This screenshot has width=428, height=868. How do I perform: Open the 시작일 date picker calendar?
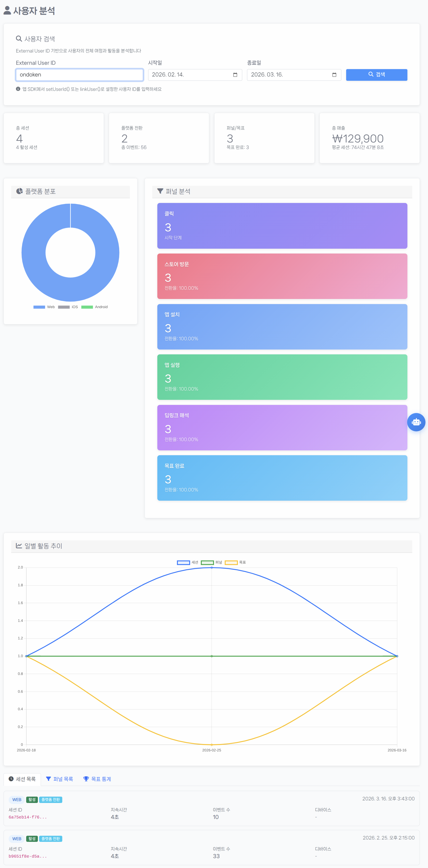(235, 75)
